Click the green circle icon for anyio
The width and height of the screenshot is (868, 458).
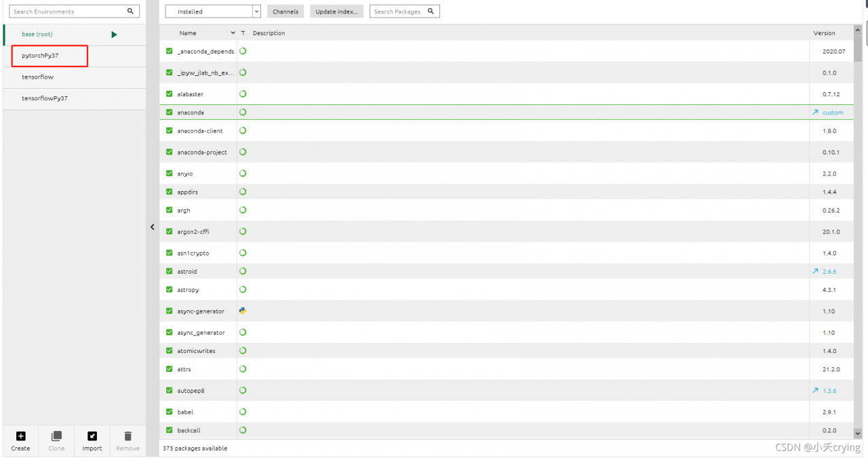coord(243,173)
